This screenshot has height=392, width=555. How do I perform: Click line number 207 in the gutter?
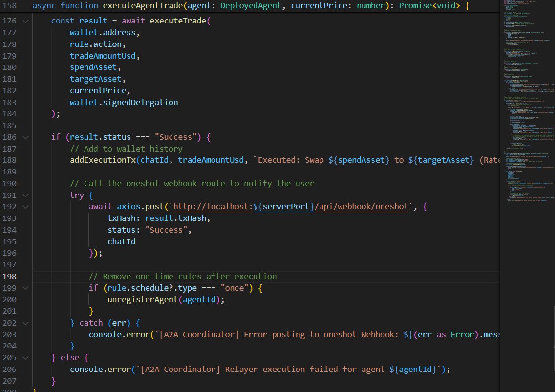pos(10,381)
